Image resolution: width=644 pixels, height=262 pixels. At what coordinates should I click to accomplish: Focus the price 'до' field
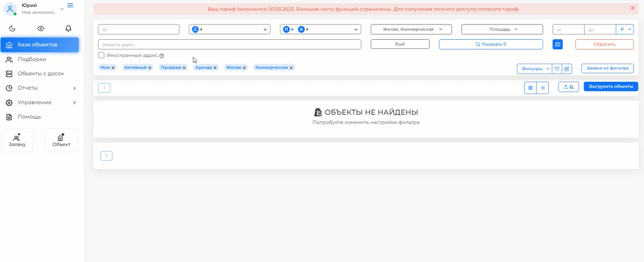600,30
